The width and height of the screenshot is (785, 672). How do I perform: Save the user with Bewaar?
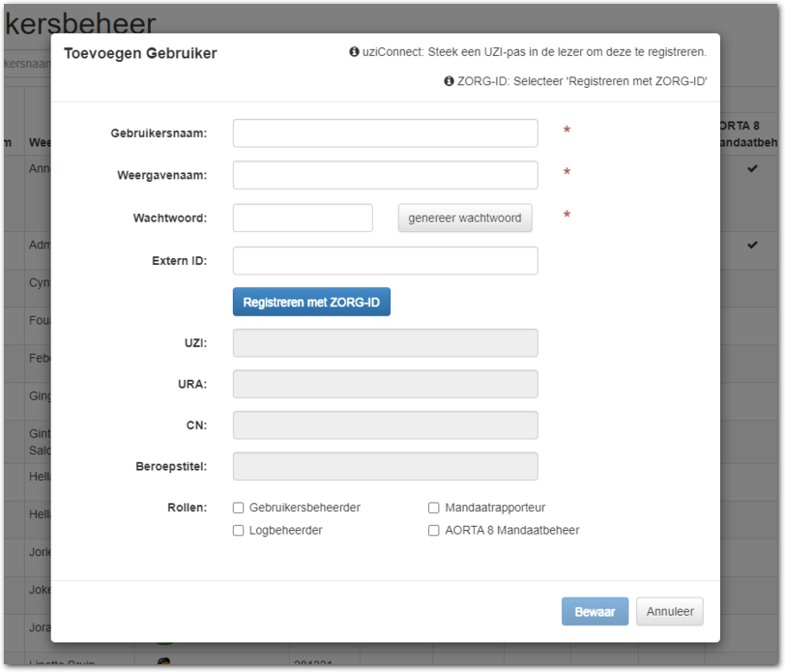tap(595, 612)
